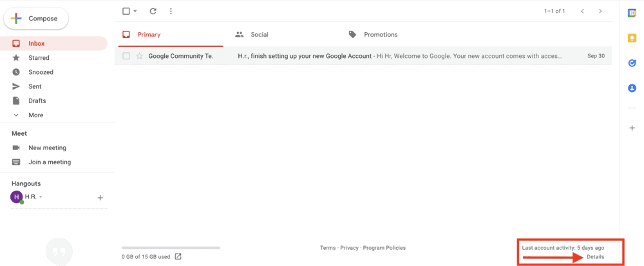Go to older messages with right chevron
This screenshot has width=644, height=266.
[x=600, y=11]
